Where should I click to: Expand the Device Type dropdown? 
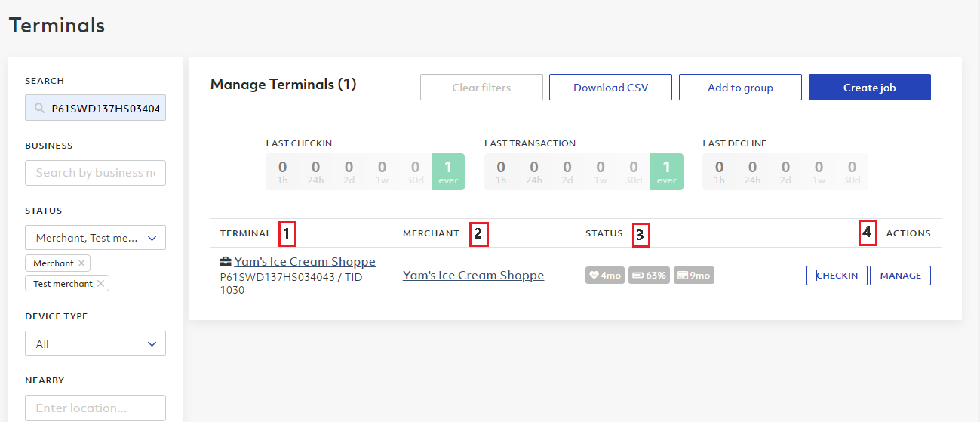(95, 343)
